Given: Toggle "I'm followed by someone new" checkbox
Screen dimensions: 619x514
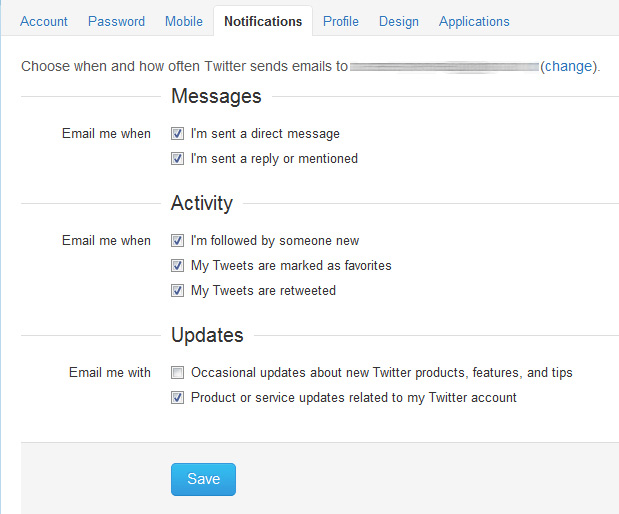Looking at the screenshot, I should click(x=177, y=240).
